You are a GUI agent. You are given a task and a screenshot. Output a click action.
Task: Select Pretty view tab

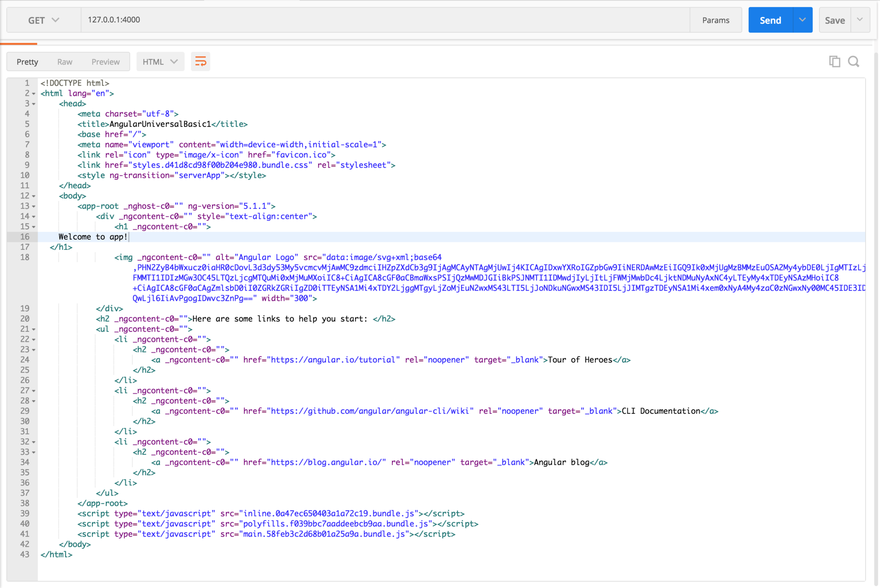[x=27, y=61]
